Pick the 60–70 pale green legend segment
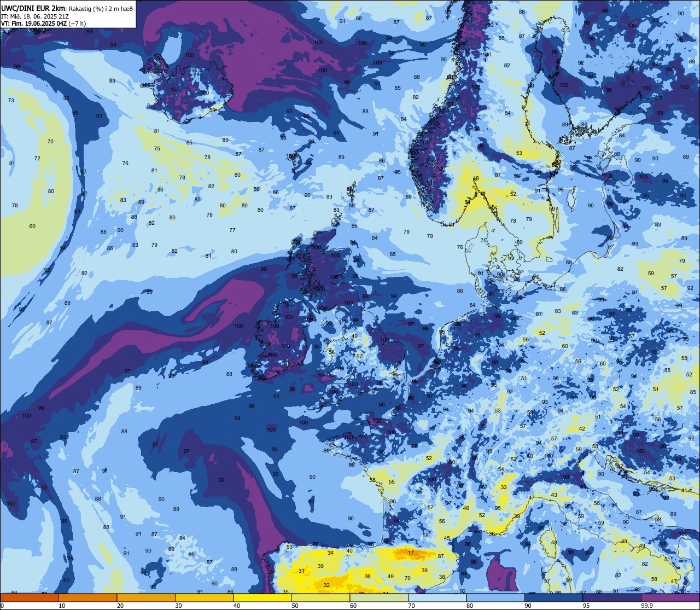The height and width of the screenshot is (610, 700). pyautogui.click(x=379, y=597)
